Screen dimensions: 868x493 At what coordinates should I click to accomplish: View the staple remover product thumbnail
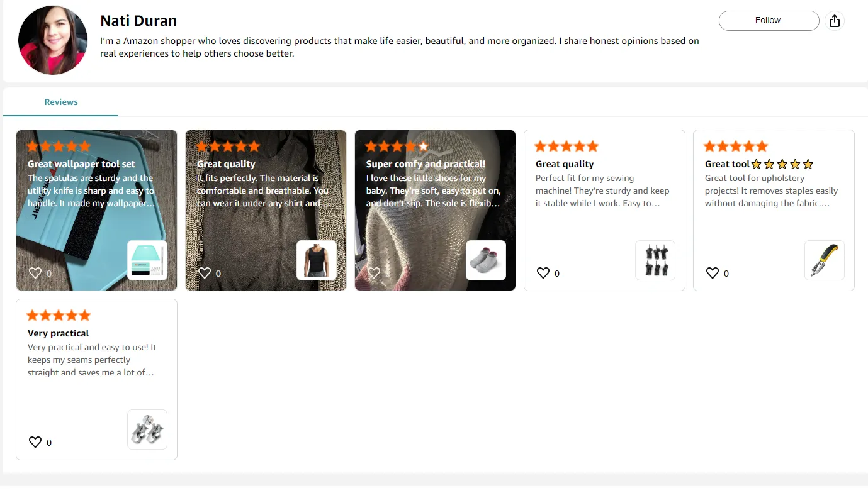pos(825,260)
